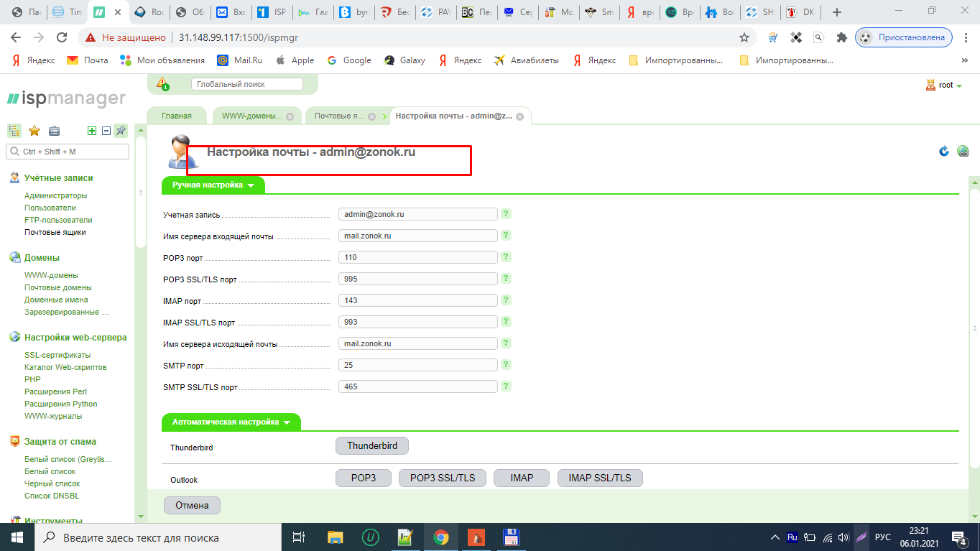Viewport: 980px width, 551px height.
Task: Open Почтовые домены in the menu
Action: pyautogui.click(x=58, y=287)
